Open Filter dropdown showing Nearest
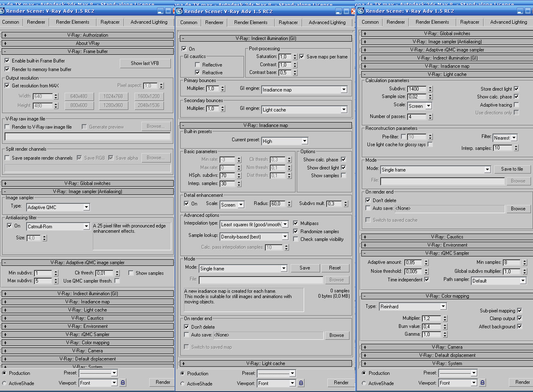Screen dimensions: 533x392 click(505, 138)
